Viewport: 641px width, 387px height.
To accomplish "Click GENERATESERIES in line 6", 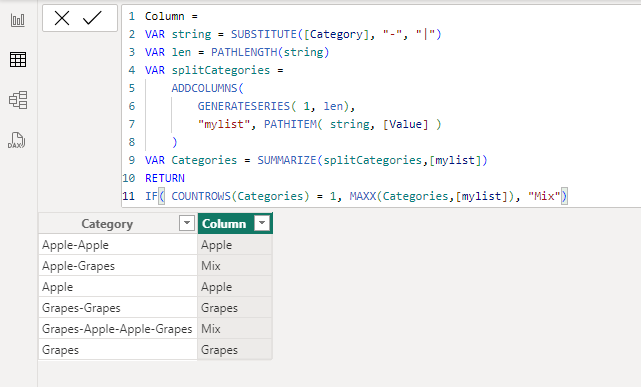I will 244,106.
